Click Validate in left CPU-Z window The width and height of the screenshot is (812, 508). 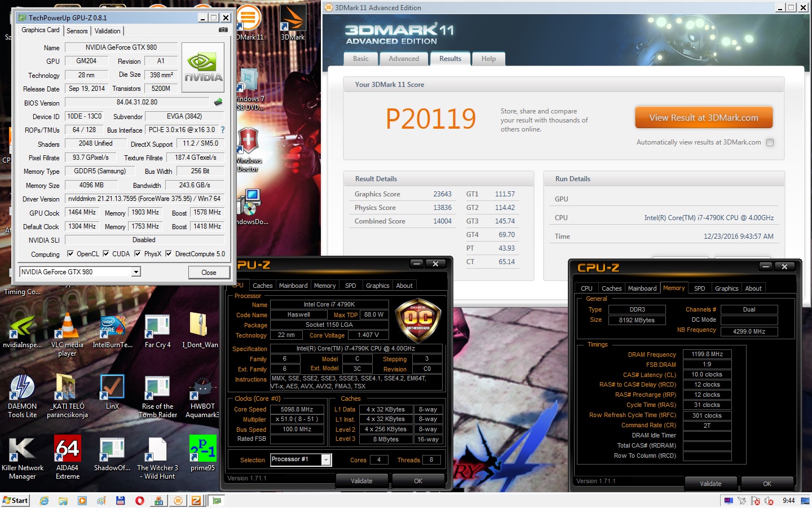(361, 481)
